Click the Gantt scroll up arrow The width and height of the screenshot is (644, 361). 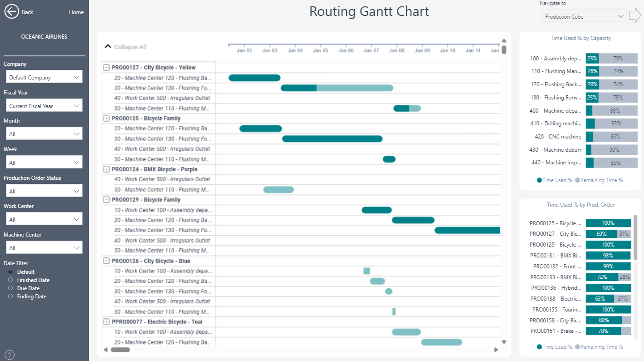[x=504, y=40]
